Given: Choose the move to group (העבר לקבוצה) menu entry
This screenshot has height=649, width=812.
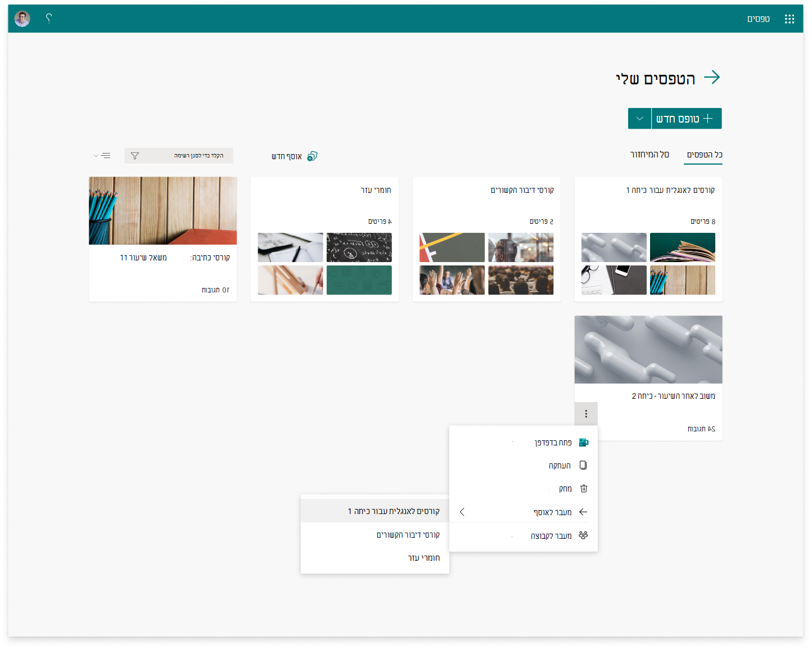Looking at the screenshot, I should [x=524, y=535].
